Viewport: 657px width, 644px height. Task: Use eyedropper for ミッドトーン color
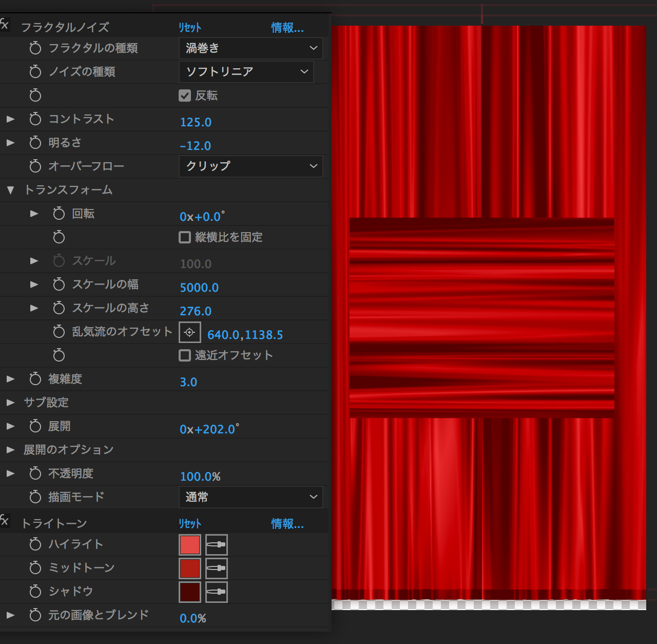[x=216, y=569]
